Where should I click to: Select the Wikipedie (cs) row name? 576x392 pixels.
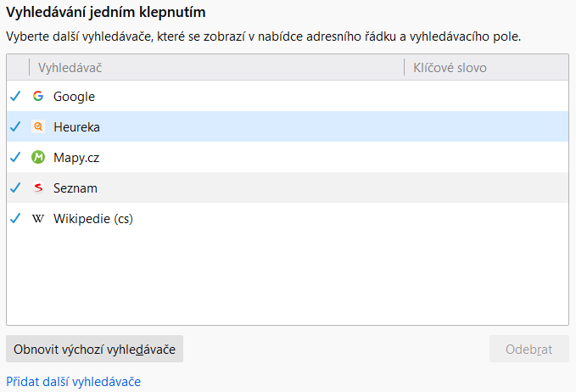pyautogui.click(x=93, y=219)
